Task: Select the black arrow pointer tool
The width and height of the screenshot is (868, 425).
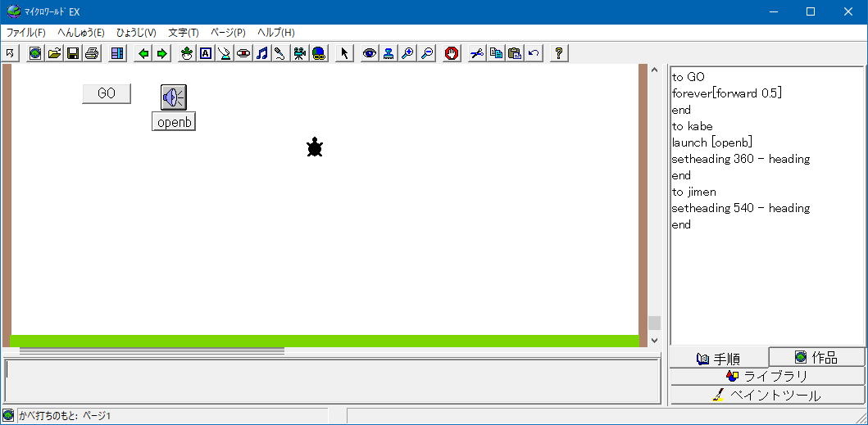Action: [344, 54]
